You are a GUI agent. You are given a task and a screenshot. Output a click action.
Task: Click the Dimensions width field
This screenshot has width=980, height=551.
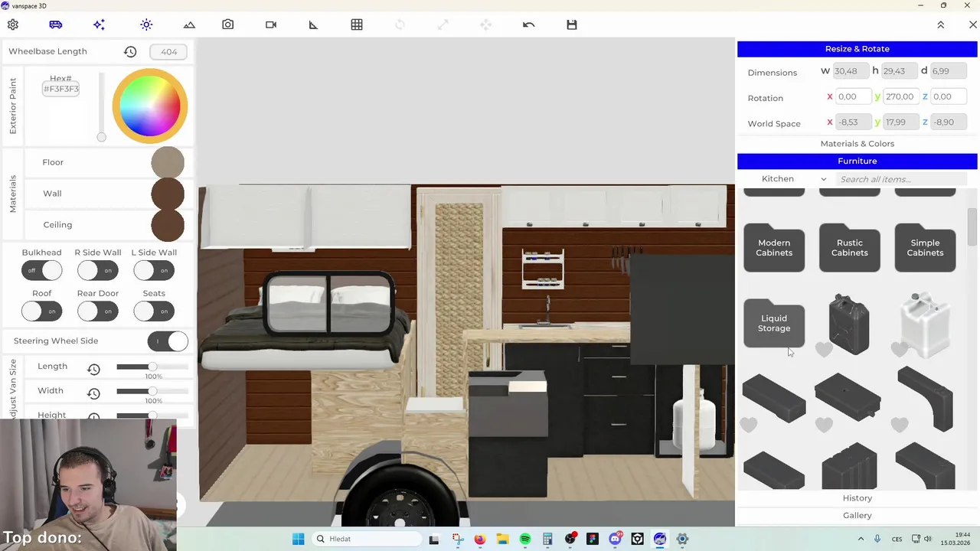coord(851,71)
